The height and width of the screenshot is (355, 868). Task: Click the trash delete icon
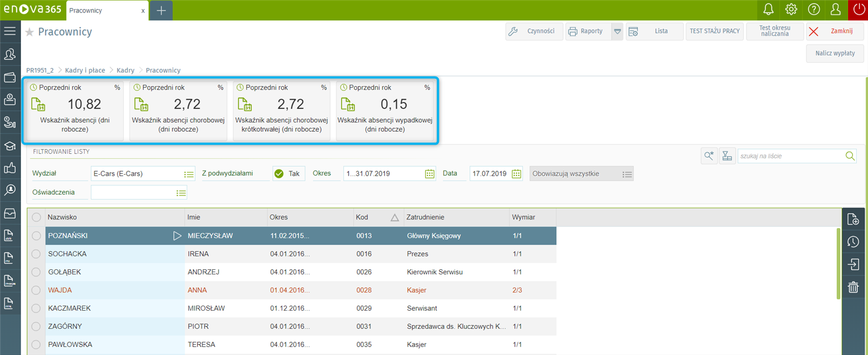tap(853, 287)
